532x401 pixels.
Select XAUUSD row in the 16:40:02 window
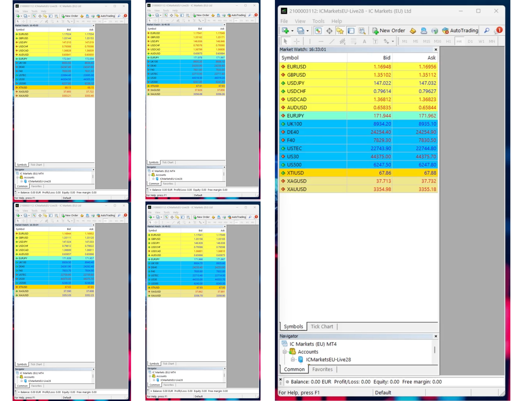(x=186, y=296)
